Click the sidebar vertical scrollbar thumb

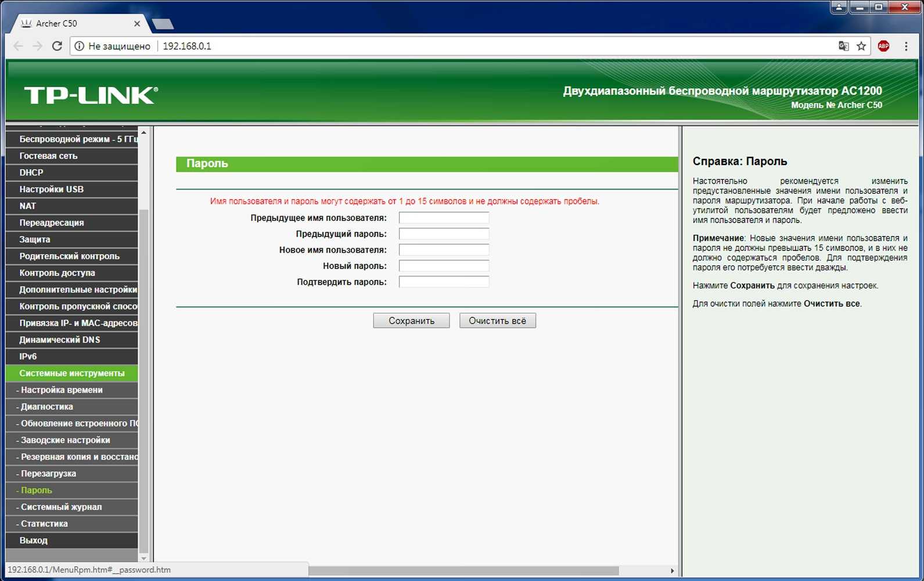coord(144,381)
